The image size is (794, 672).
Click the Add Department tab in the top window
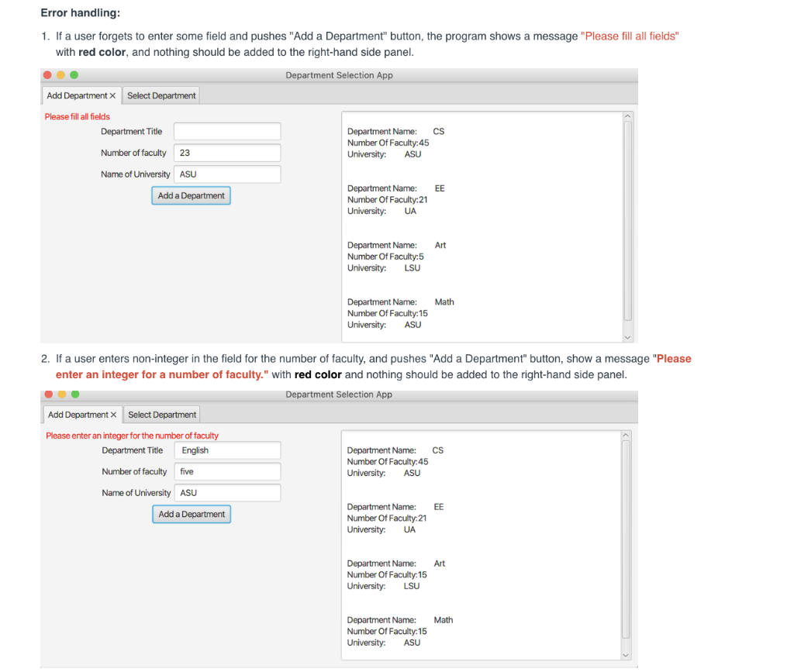pos(81,95)
